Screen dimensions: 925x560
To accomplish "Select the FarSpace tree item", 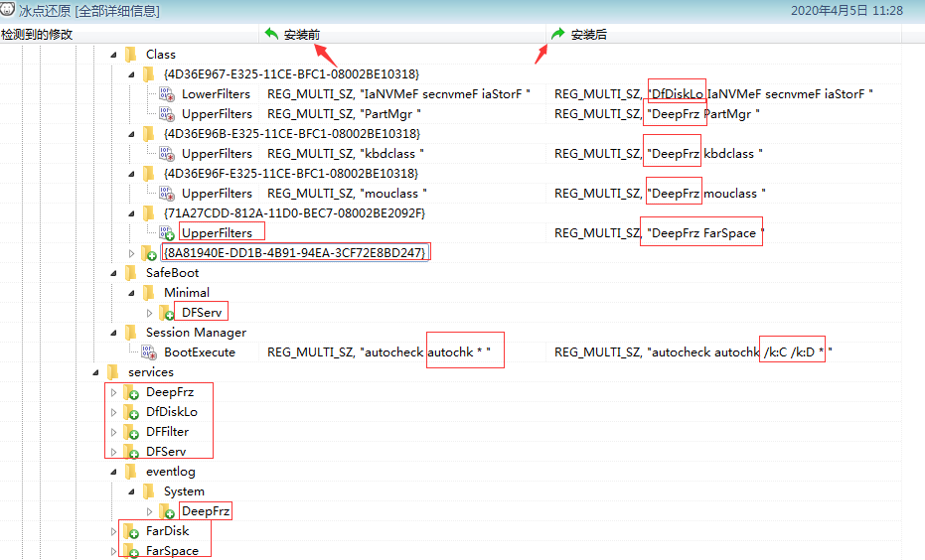I will [172, 551].
